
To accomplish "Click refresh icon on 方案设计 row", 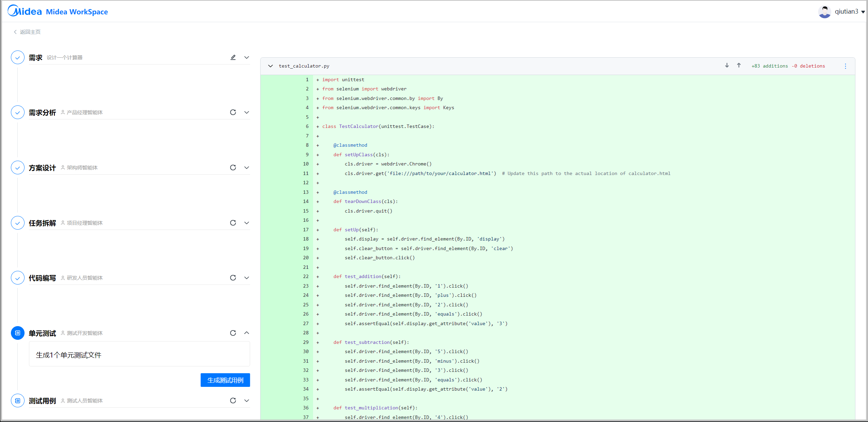I will click(x=233, y=168).
